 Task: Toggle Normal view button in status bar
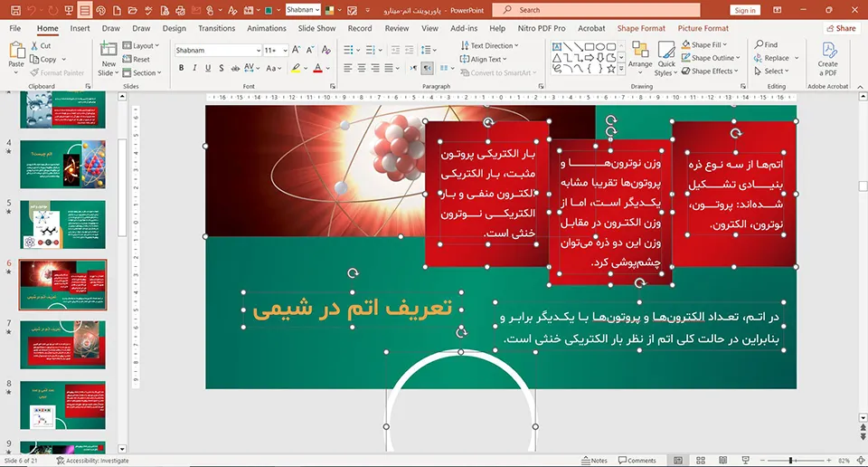point(678,461)
